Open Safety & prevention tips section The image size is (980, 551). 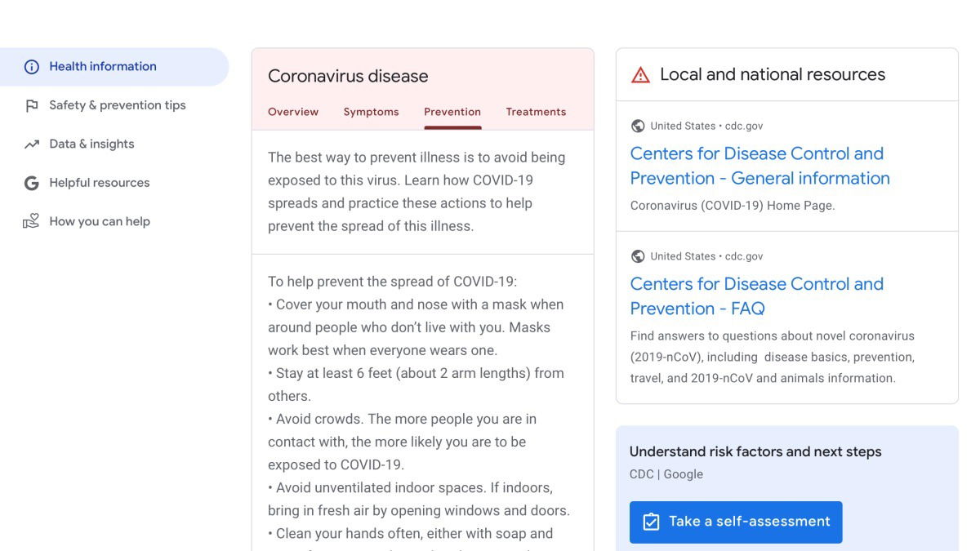[x=117, y=105]
